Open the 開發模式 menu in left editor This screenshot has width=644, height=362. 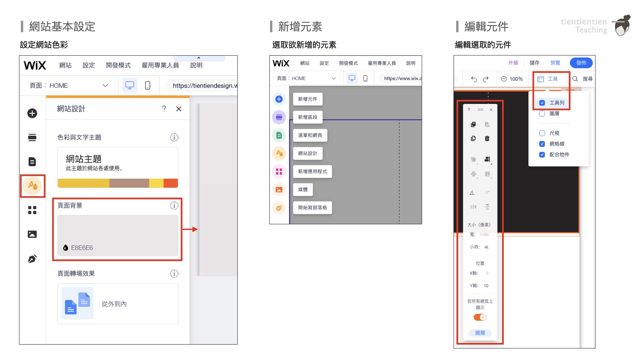click(x=118, y=65)
